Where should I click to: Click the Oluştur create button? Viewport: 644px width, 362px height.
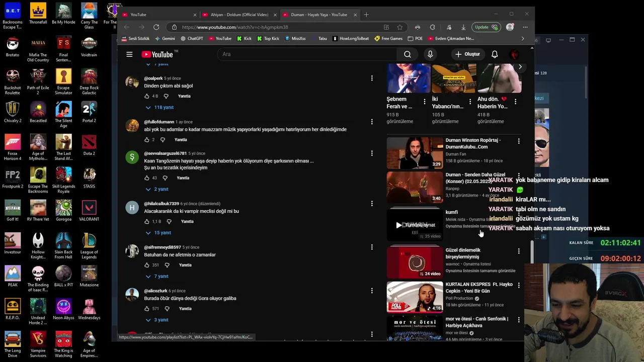(467, 54)
